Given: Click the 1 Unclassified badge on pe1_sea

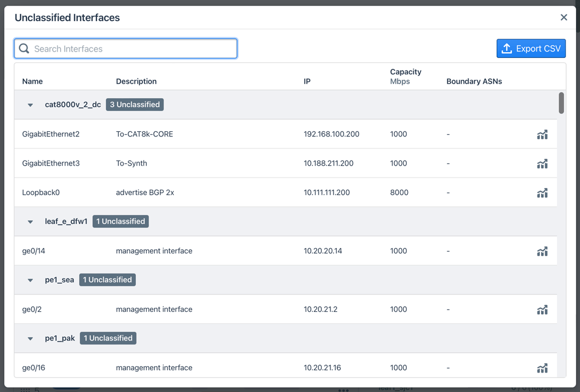Looking at the screenshot, I should point(107,280).
